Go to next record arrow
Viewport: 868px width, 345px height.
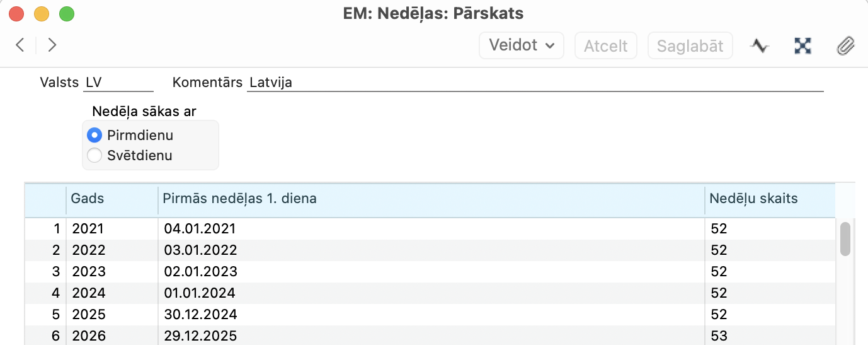tap(52, 45)
